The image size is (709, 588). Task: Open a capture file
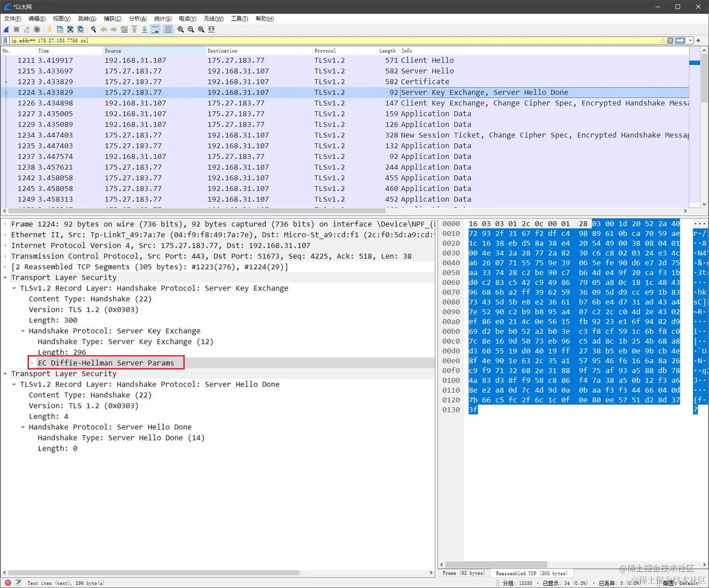tap(50, 30)
